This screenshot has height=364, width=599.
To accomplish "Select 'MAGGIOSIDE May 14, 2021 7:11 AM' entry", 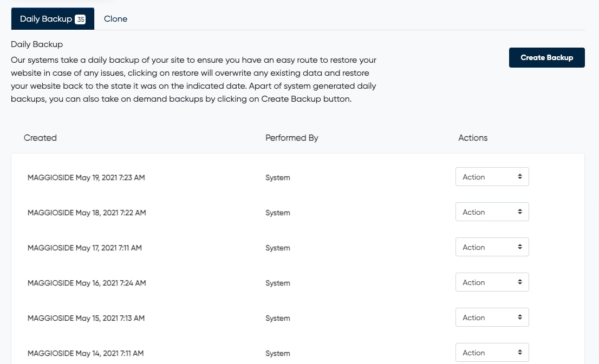I will coord(86,353).
